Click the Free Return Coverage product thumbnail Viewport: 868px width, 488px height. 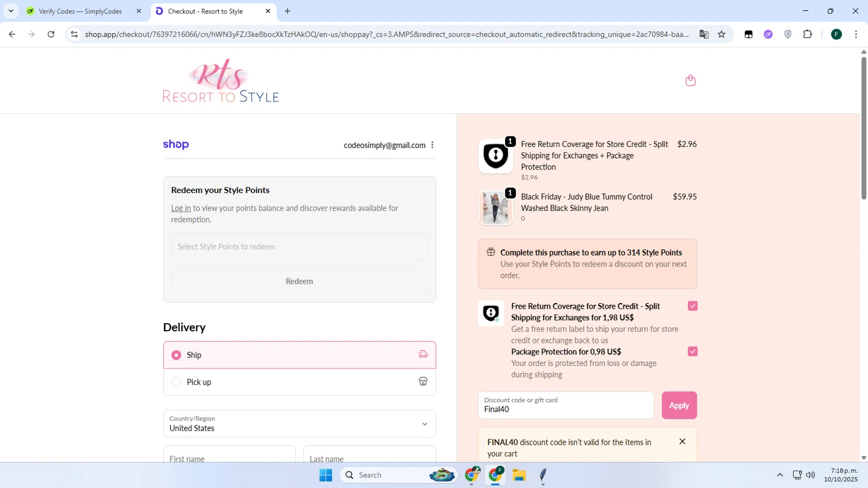[495, 156]
